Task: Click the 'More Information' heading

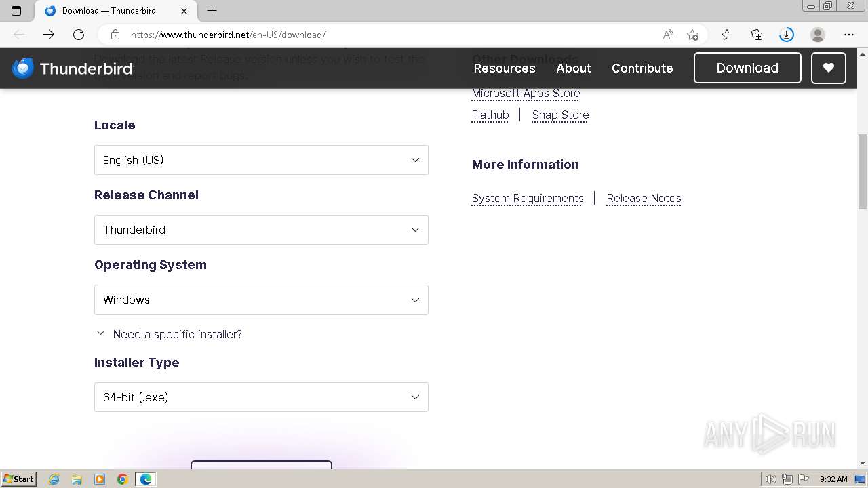Action: 526,165
